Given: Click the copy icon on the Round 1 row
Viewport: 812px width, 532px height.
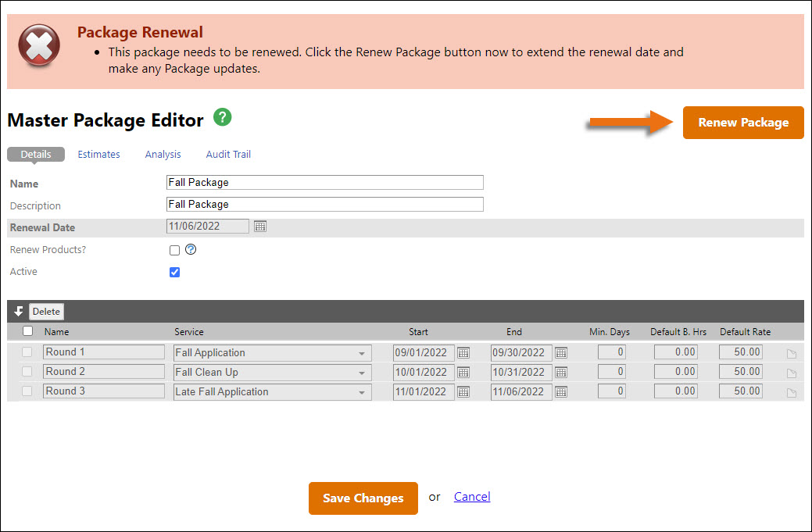Looking at the screenshot, I should 790,352.
